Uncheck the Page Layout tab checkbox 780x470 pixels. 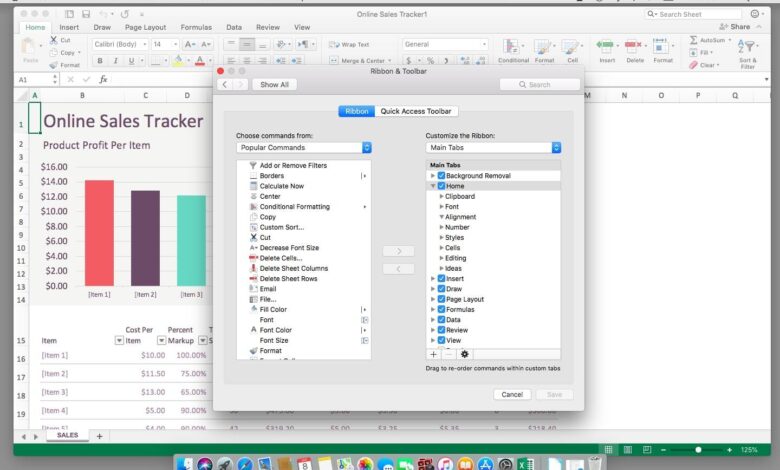click(x=441, y=299)
